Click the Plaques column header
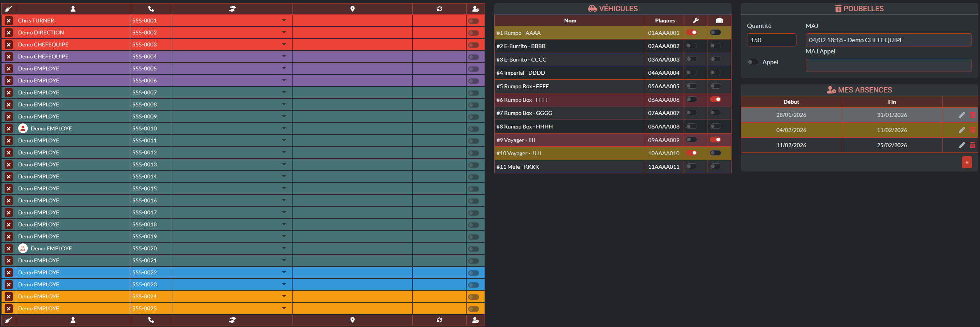 coord(665,21)
